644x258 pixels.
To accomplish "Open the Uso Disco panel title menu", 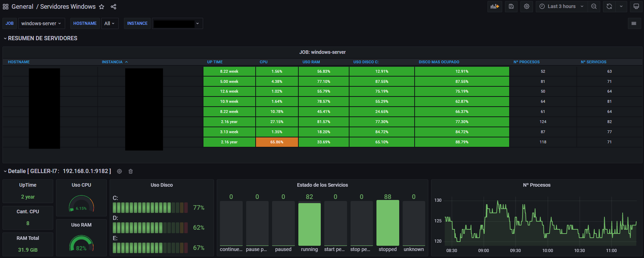I will [162, 185].
